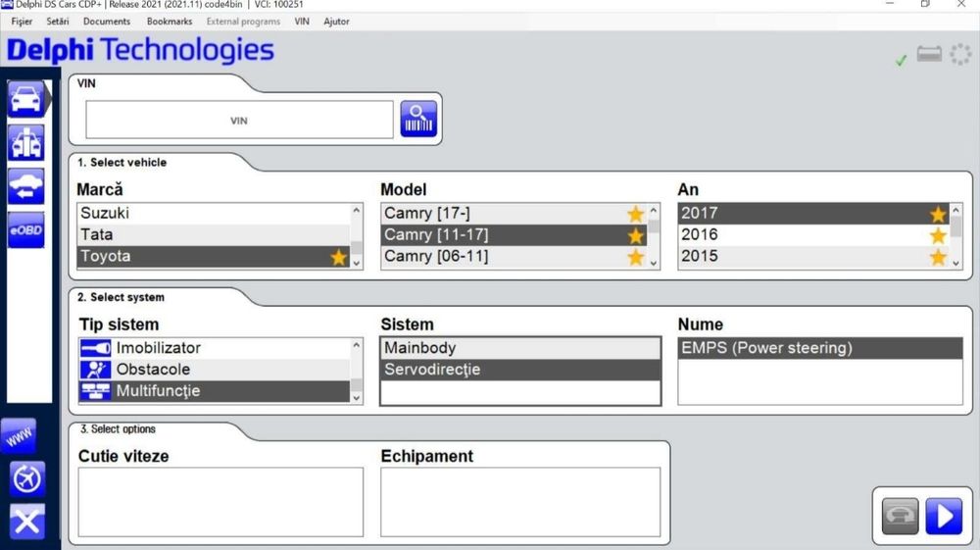The image size is (980, 550).
Task: Open the Fișier menu
Action: [x=22, y=22]
